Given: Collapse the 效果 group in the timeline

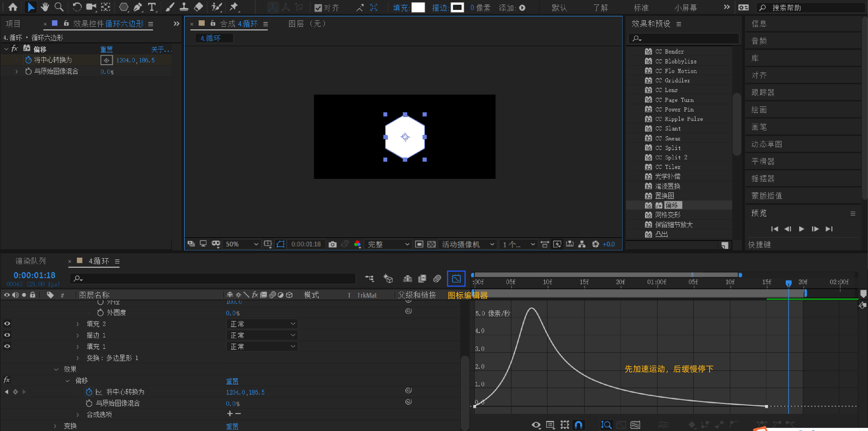Looking at the screenshot, I should pos(56,369).
